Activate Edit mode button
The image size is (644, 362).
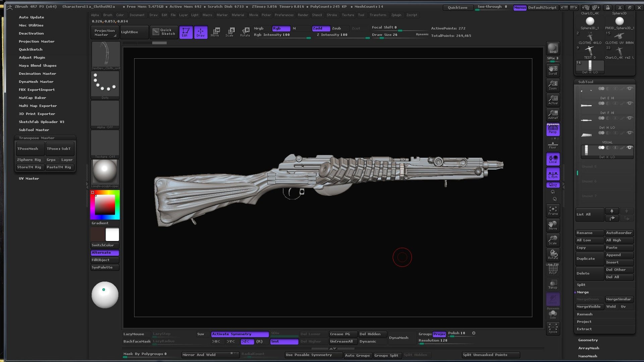[x=186, y=32]
